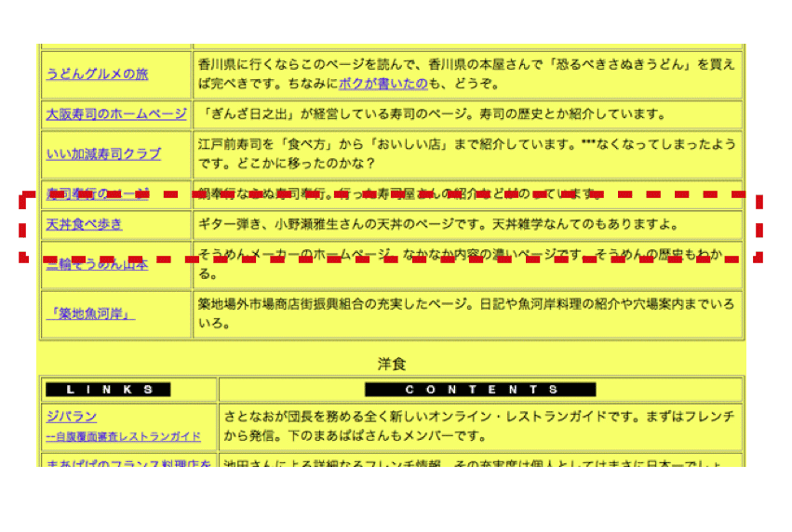Click the black LINKS header banner
Screen dimensions: 792x532
pyautogui.click(x=108, y=390)
